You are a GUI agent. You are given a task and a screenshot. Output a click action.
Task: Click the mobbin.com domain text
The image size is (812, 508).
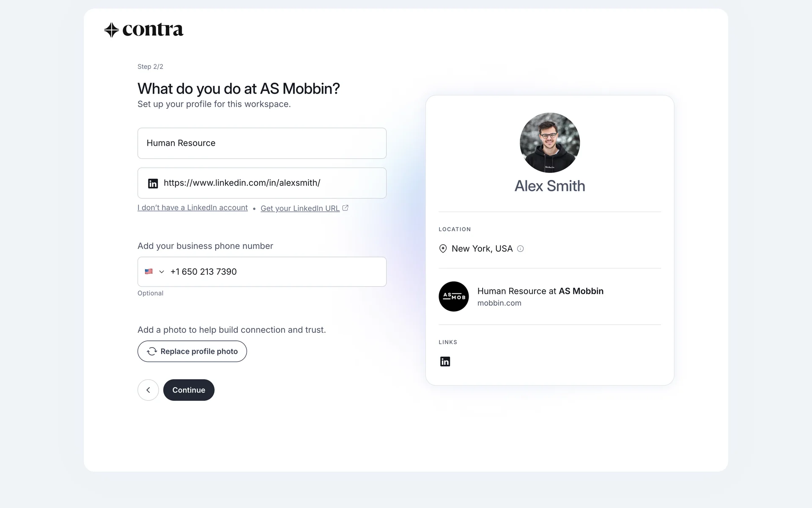point(499,303)
